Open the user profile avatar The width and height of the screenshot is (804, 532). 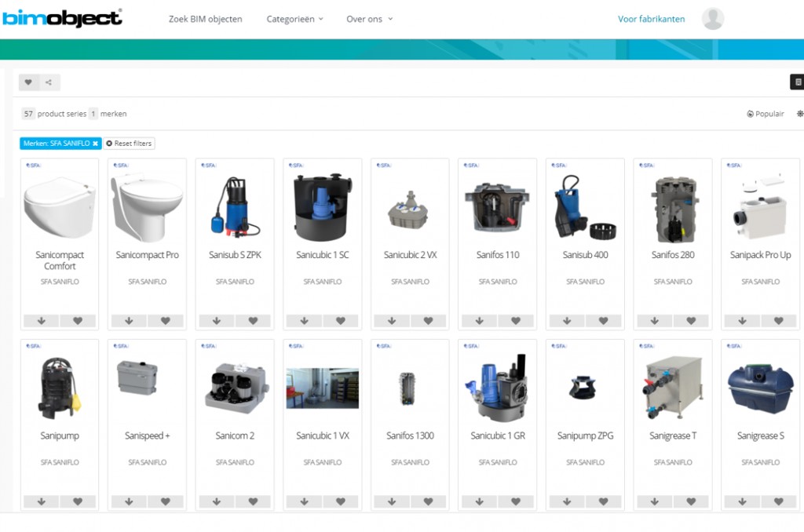tap(712, 19)
